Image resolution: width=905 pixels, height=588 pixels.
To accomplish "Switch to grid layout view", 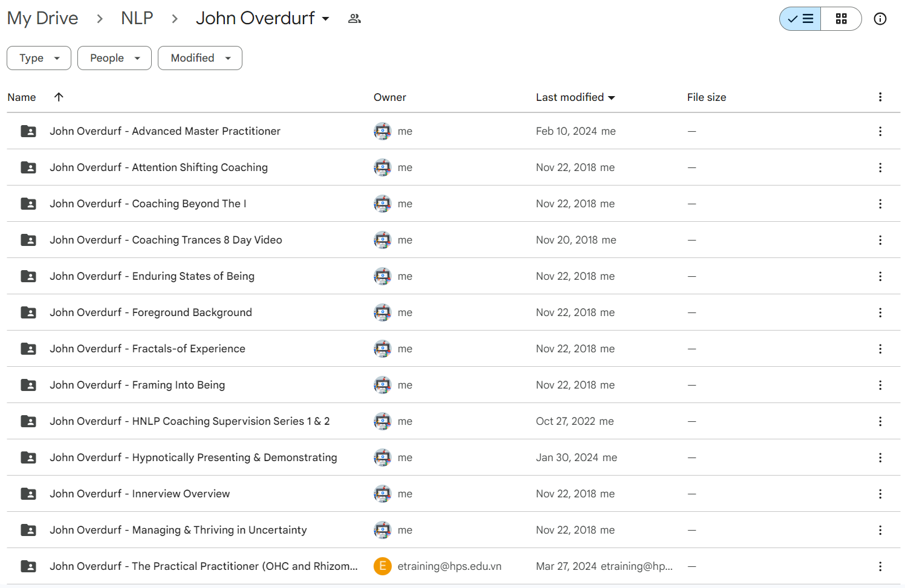I will point(841,19).
